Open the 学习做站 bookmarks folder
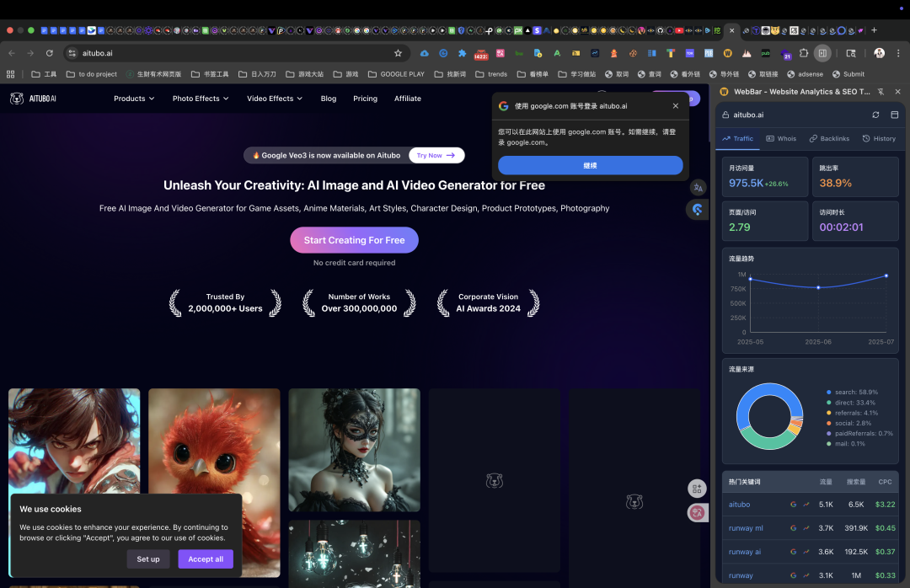The height and width of the screenshot is (588, 910). tap(577, 74)
